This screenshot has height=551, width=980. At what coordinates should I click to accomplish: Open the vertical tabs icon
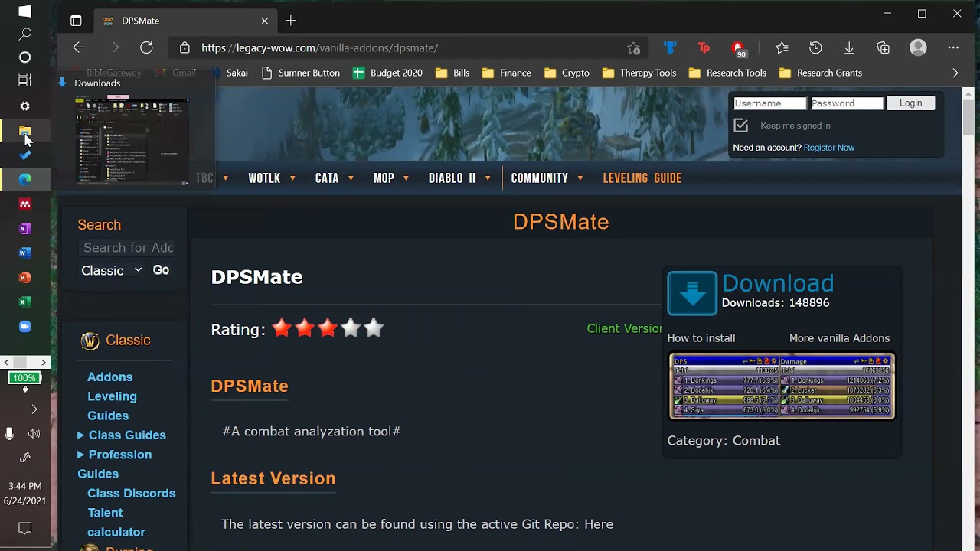pyautogui.click(x=76, y=21)
